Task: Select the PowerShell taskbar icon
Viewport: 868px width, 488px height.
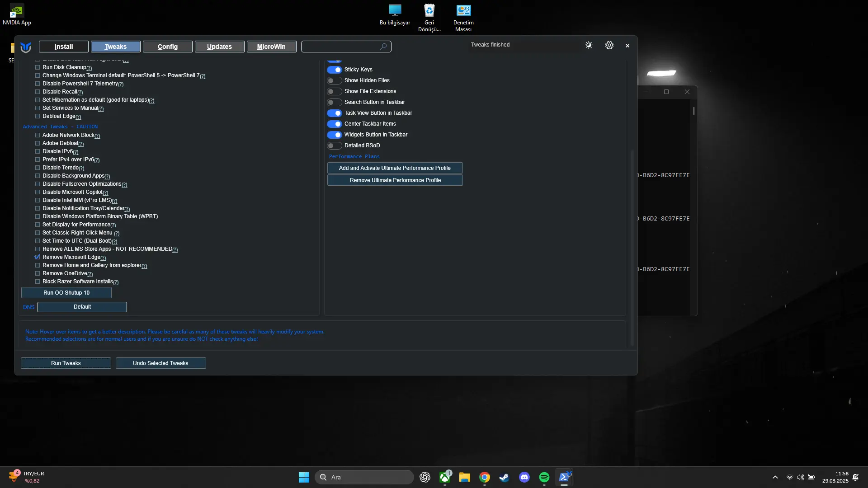Action: (564, 477)
